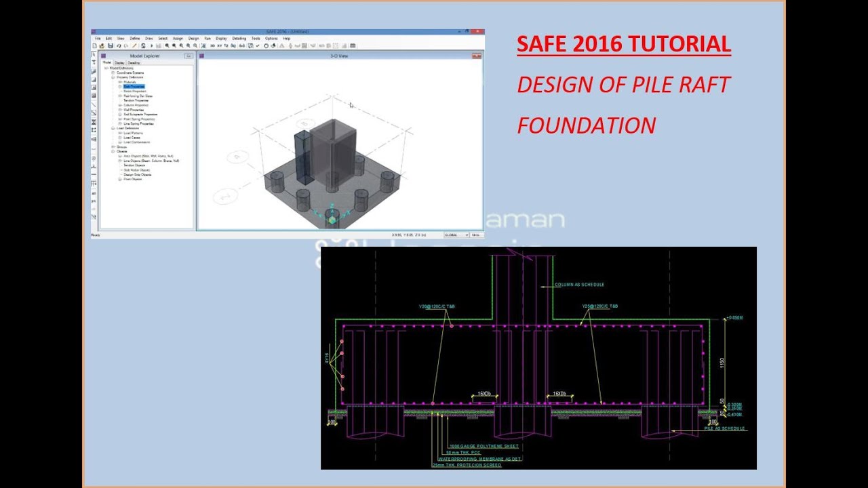
Task: Click the Units button in status bar
Action: tap(477, 235)
